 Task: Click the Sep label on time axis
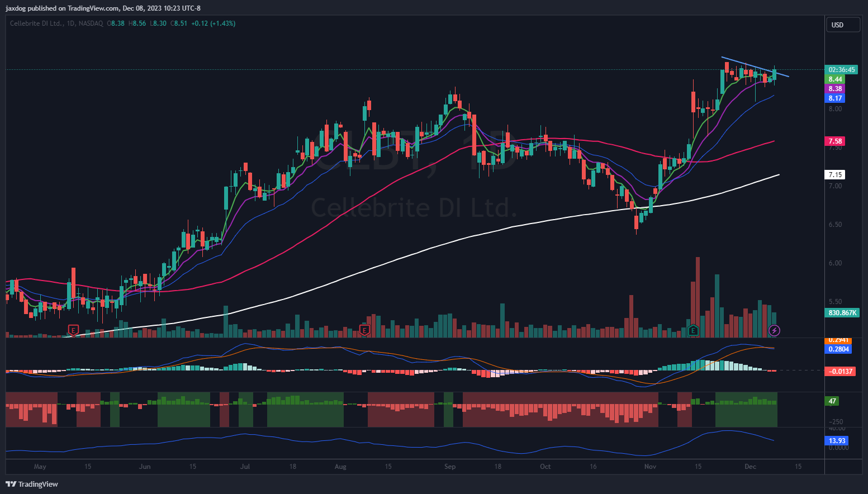coord(450,467)
